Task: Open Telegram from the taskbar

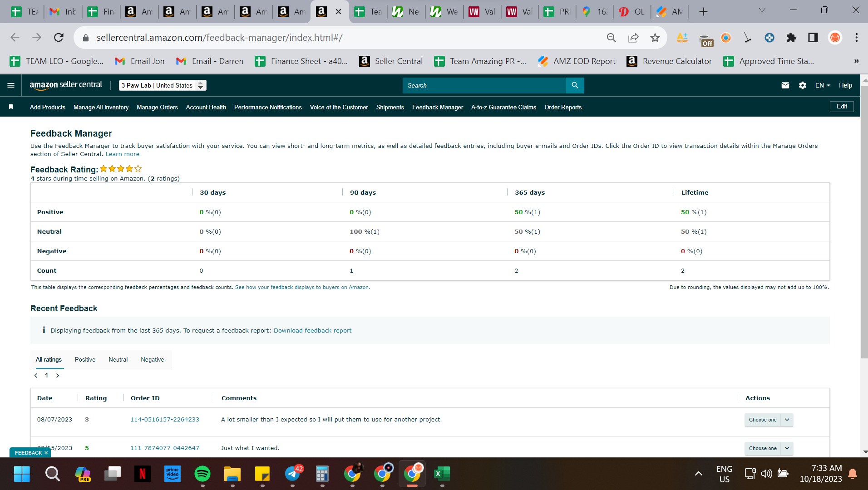Action: coord(293,474)
